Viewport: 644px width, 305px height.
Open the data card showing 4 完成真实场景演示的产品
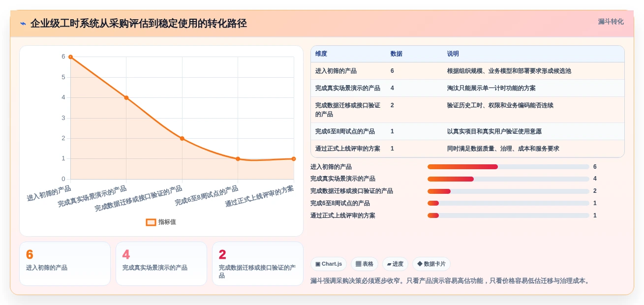pyautogui.click(x=161, y=264)
